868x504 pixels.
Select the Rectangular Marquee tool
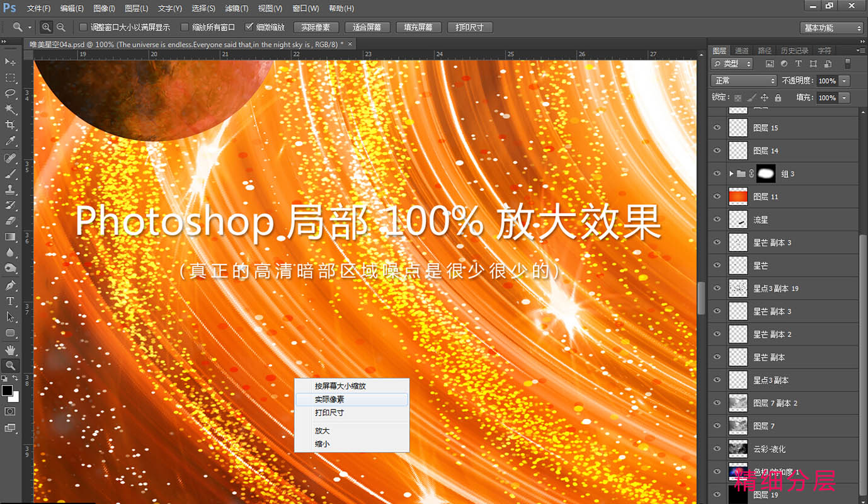[10, 78]
